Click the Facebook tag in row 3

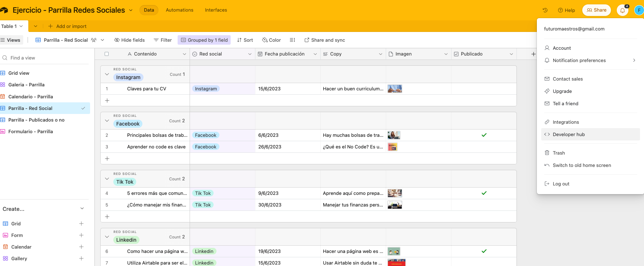coord(206,147)
